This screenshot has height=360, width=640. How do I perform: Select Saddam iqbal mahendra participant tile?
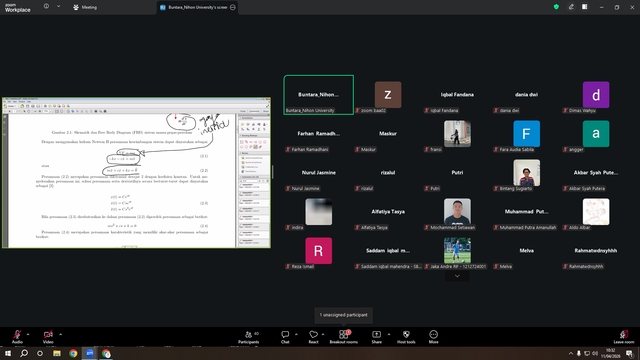tap(388, 251)
